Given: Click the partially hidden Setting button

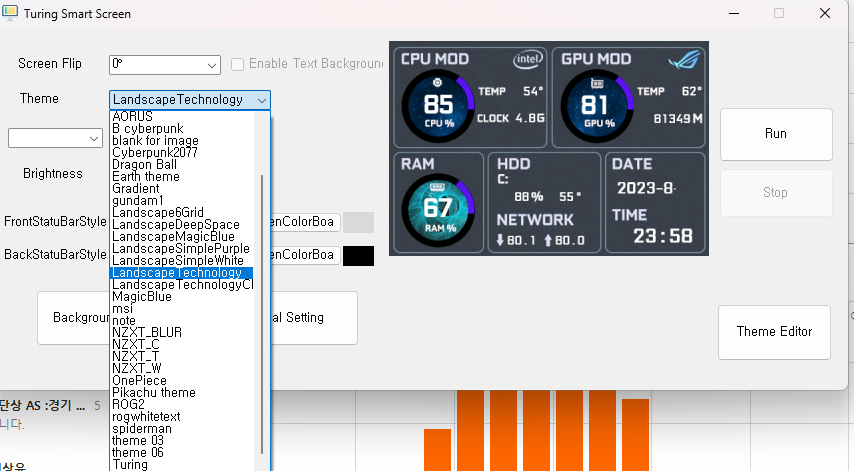Looking at the screenshot, I should pyautogui.click(x=314, y=318).
